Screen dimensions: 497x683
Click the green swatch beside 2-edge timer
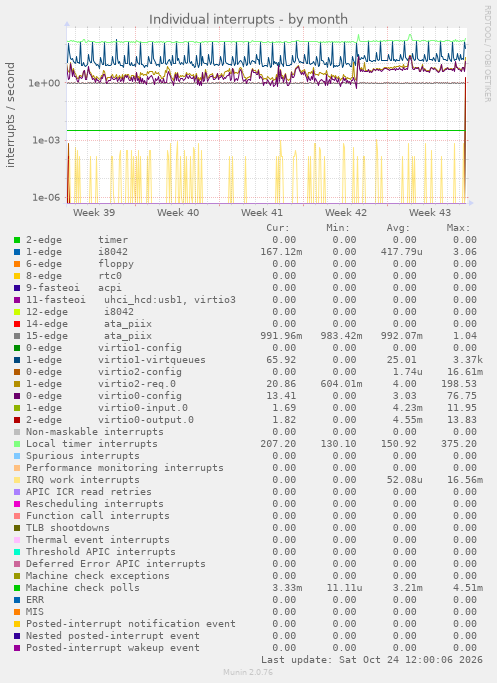pyautogui.click(x=17, y=240)
